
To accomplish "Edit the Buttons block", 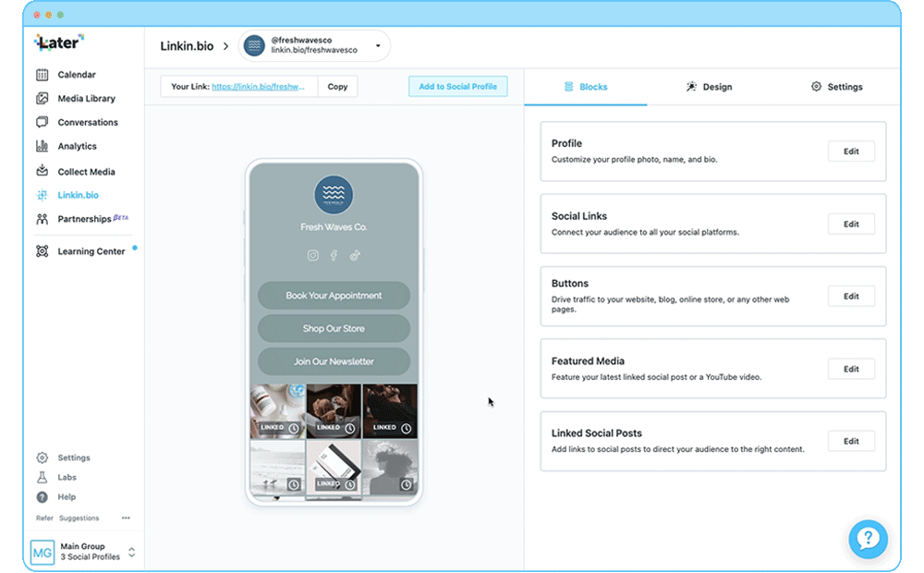I will pos(851,296).
